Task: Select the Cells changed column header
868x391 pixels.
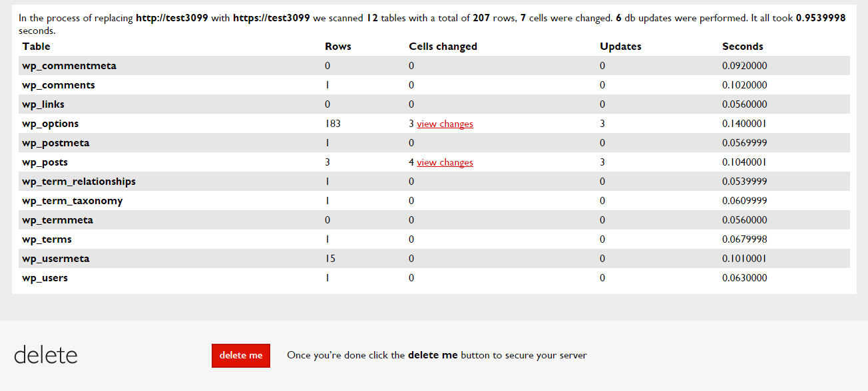Action: [443, 47]
